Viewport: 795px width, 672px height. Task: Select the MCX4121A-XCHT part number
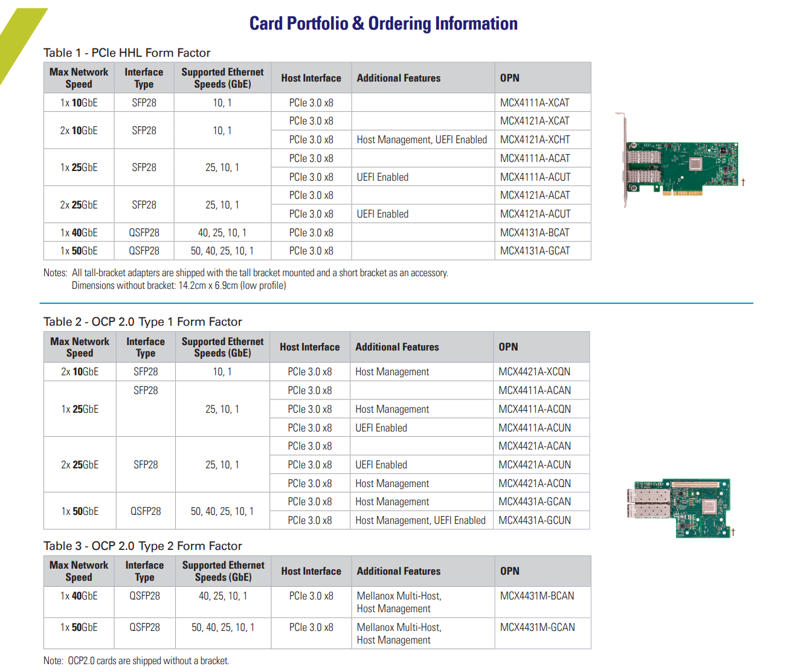tap(535, 140)
